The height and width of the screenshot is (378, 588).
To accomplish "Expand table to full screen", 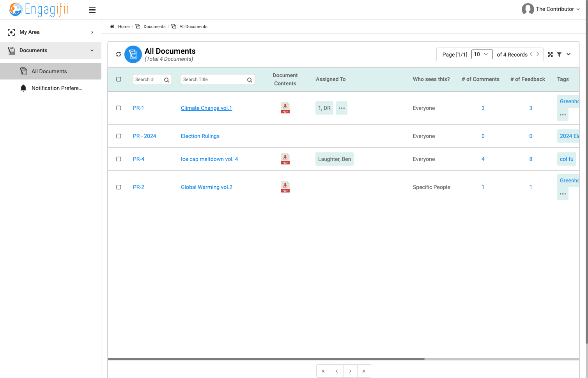I will tap(550, 55).
